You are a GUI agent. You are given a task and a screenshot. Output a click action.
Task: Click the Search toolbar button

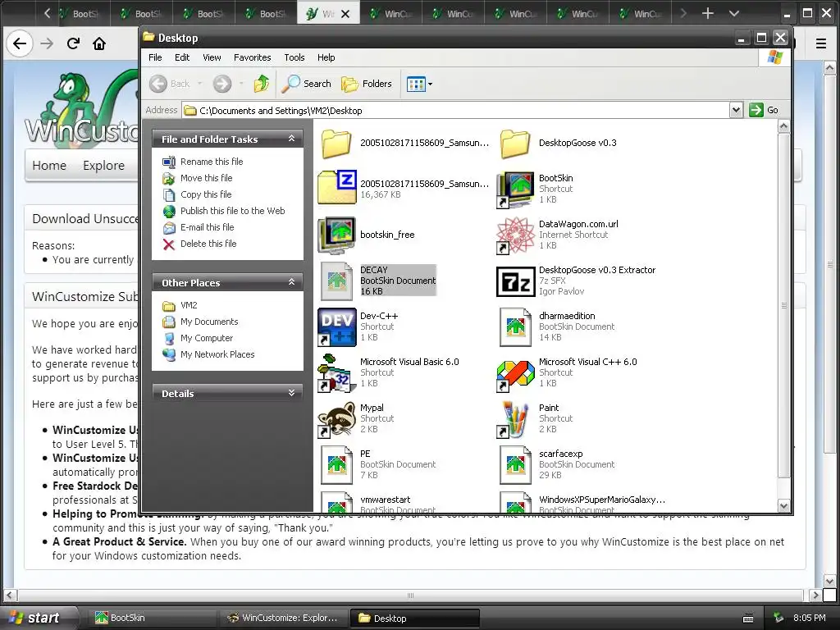tap(307, 84)
